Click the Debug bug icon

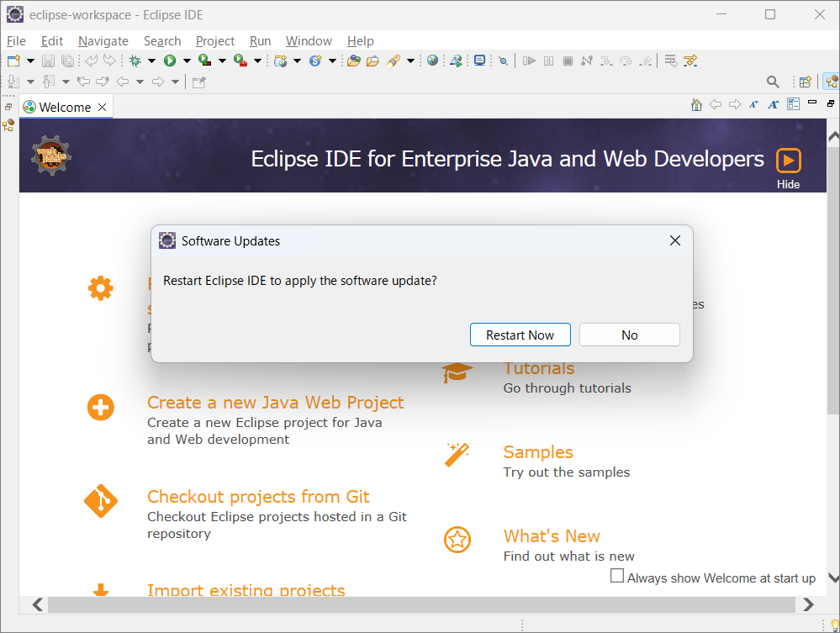135,61
